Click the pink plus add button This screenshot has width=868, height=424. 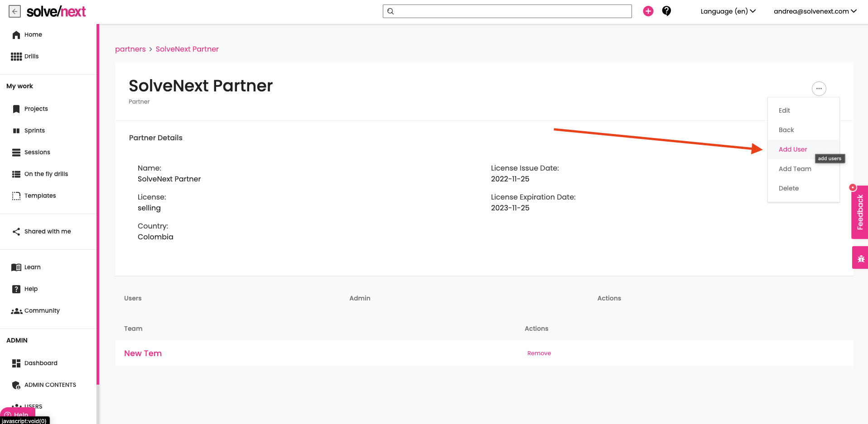coord(648,11)
